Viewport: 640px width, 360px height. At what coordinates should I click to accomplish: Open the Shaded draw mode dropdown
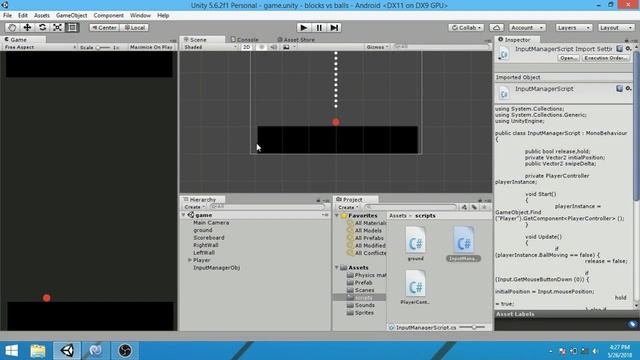[210, 47]
